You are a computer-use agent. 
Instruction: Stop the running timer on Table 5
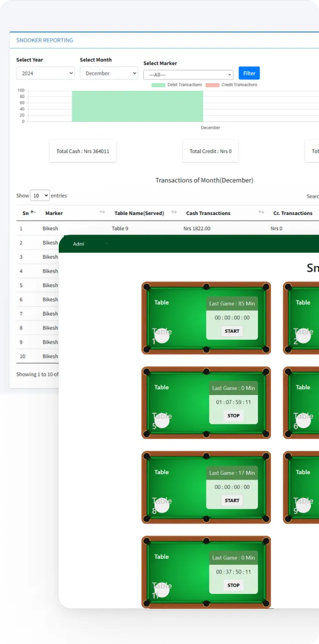(234, 415)
